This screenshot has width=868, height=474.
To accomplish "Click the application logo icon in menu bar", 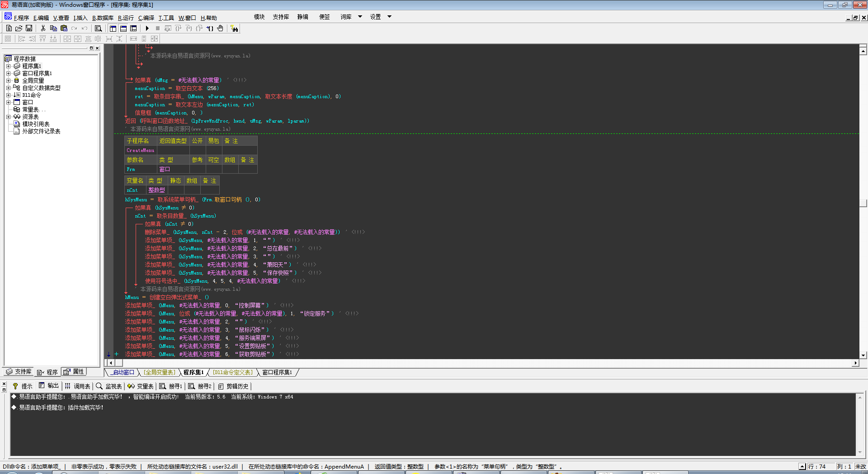I will (x=8, y=17).
